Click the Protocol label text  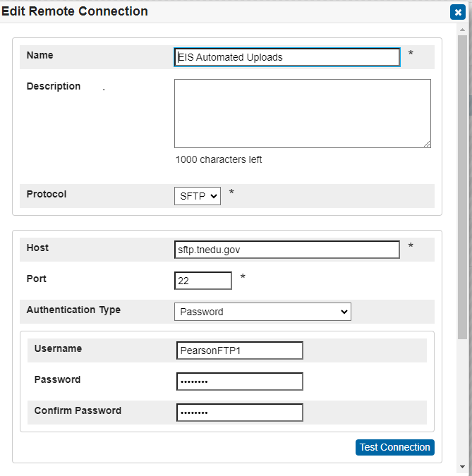47,194
